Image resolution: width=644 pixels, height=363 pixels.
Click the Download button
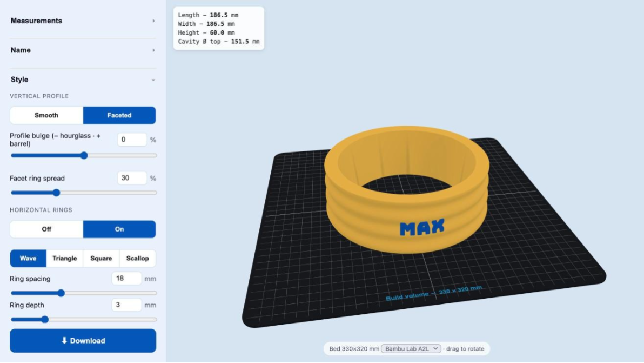tap(83, 341)
